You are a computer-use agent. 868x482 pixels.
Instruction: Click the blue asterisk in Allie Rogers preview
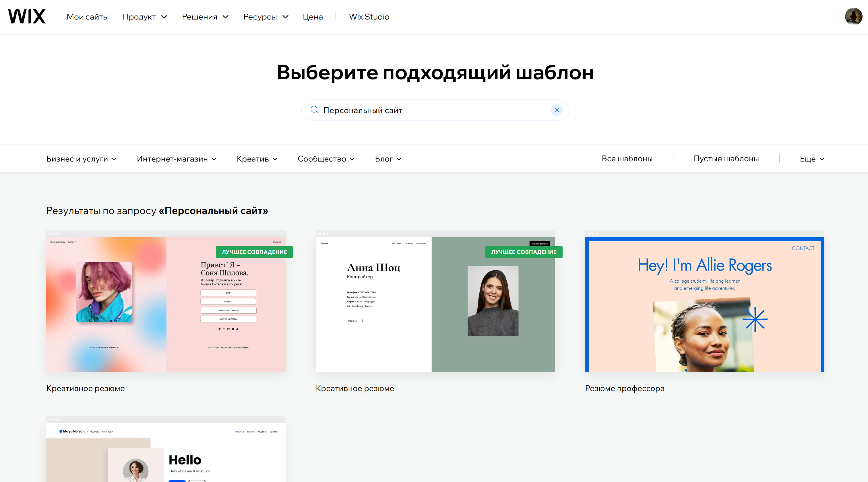tap(755, 319)
